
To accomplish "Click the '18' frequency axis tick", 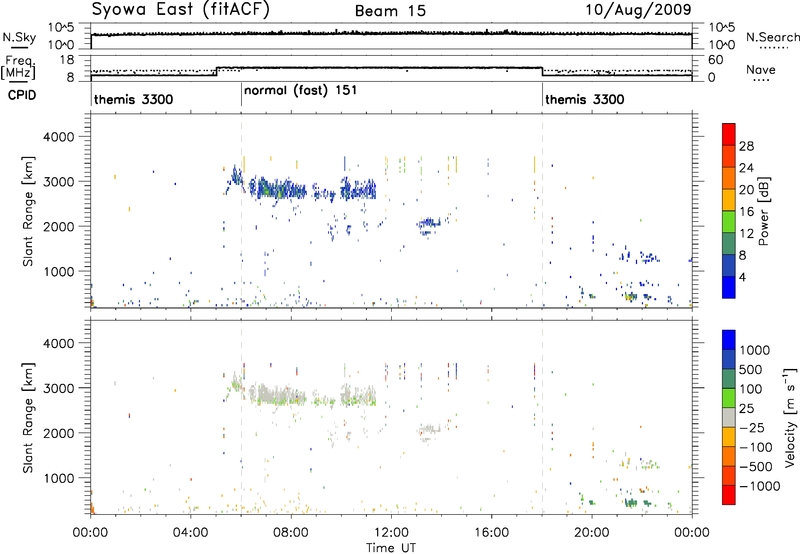I will (67, 60).
